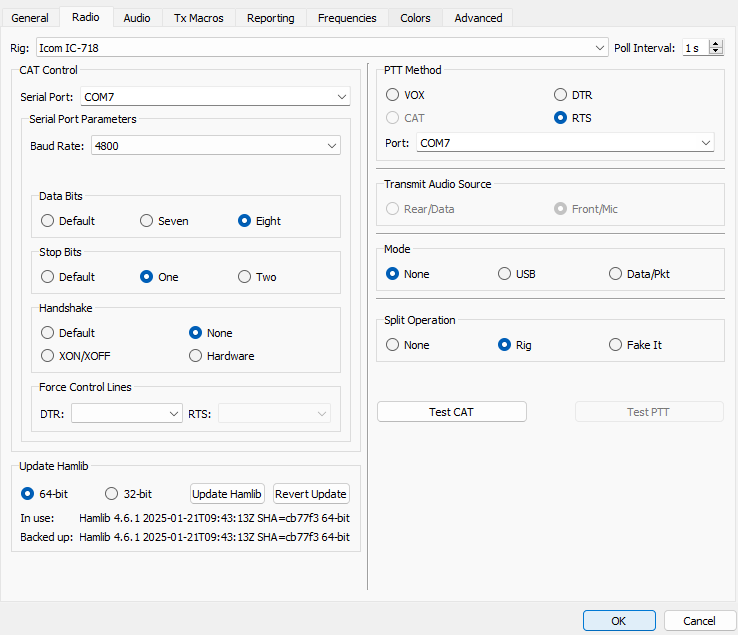Select Seven data bits

147,221
